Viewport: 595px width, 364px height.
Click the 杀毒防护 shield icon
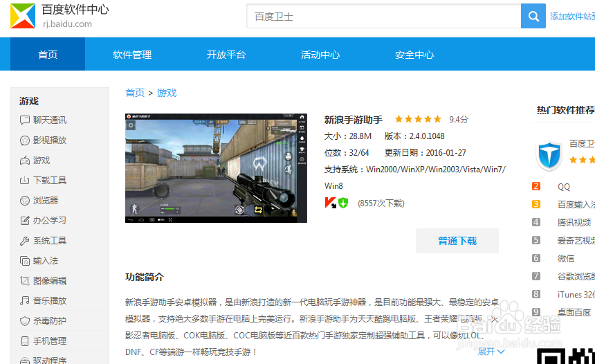pos(25,321)
